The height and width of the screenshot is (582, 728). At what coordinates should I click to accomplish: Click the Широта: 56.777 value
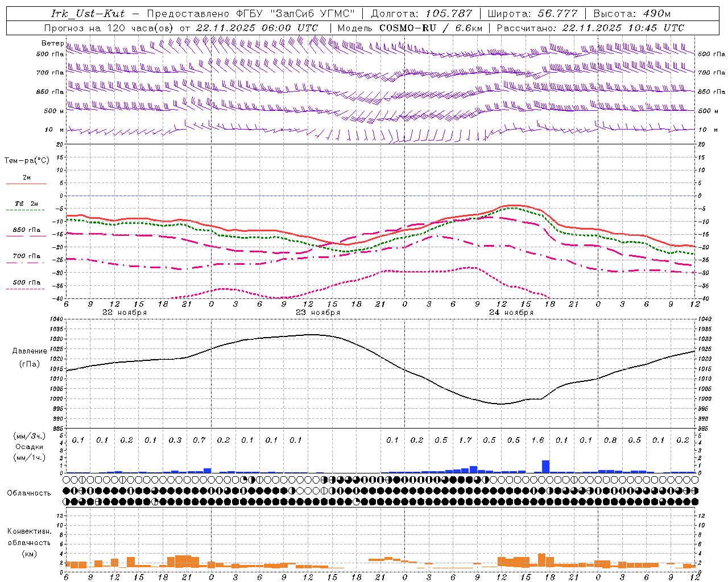tap(532, 14)
